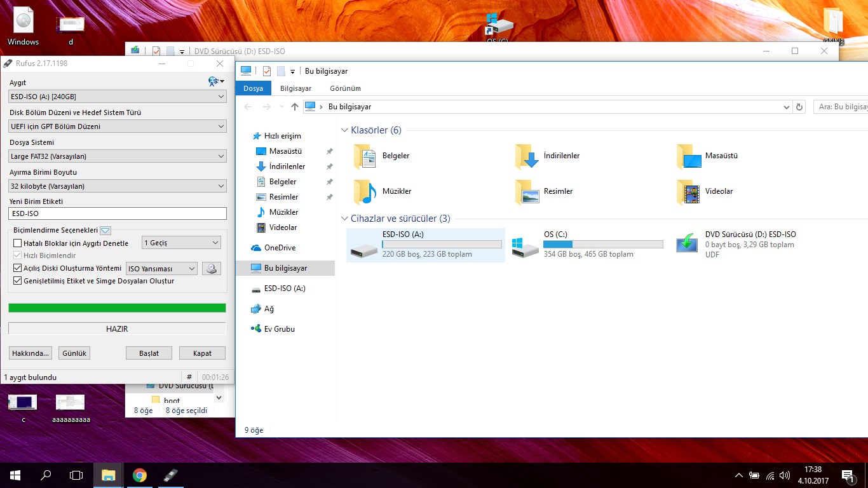Launch Google Chrome from the taskbar
The image size is (868, 488).
(140, 475)
